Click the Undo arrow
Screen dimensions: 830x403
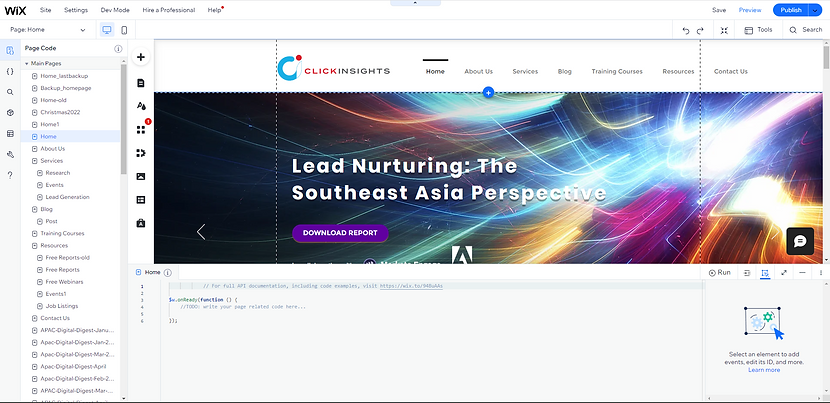tap(686, 31)
